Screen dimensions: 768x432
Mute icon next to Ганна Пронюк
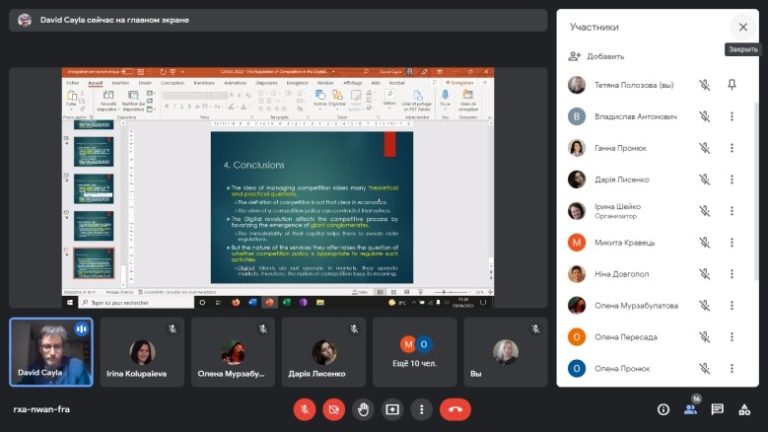point(704,148)
